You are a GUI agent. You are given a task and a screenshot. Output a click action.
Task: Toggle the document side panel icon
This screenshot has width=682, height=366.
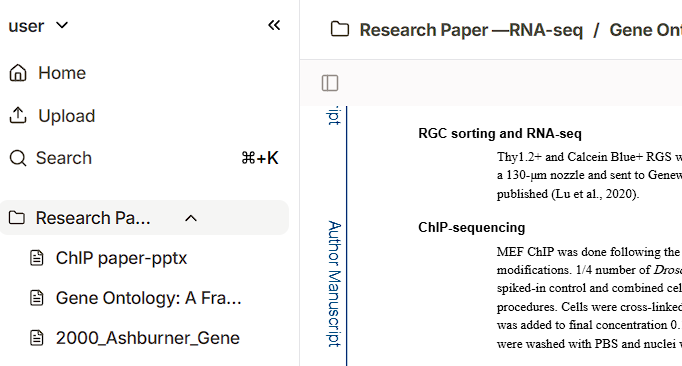[330, 83]
